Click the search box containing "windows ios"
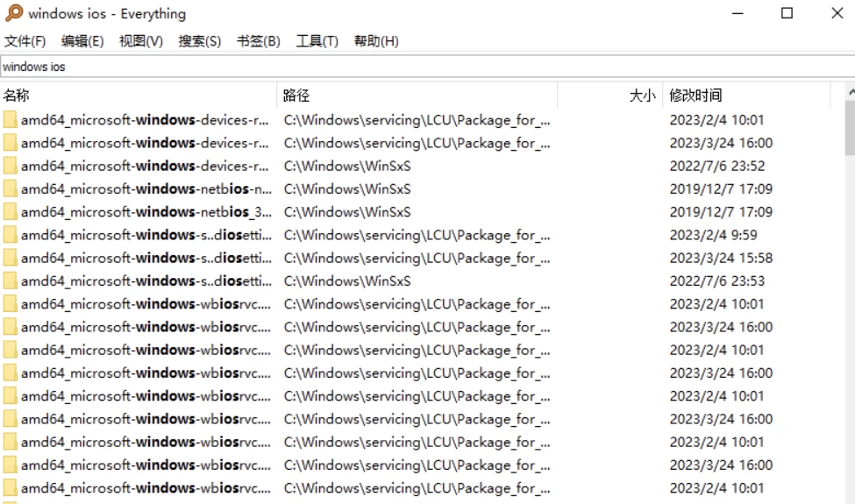 point(428,67)
